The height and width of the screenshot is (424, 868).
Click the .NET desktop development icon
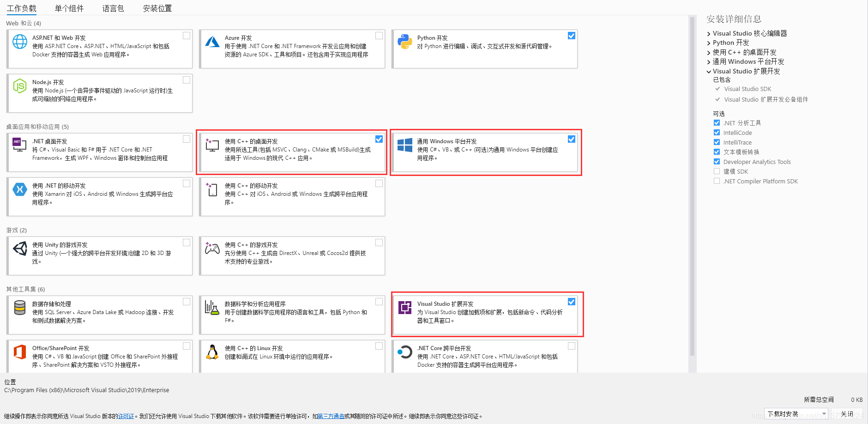point(19,145)
